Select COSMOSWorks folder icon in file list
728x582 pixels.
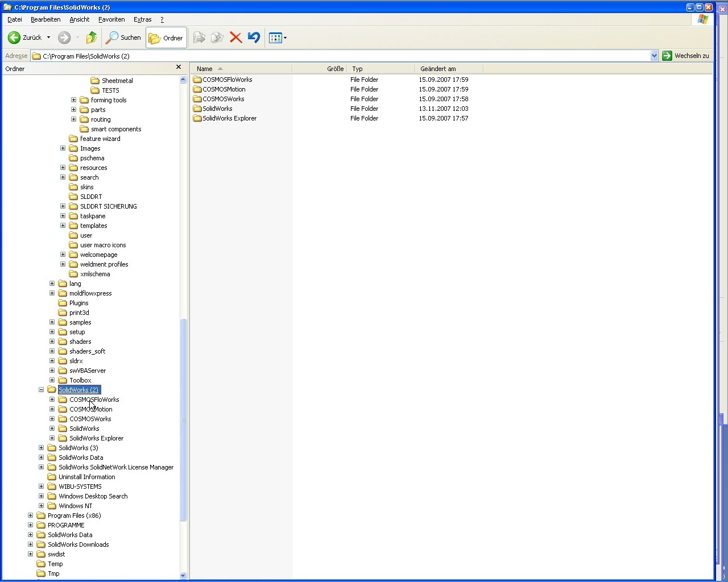coord(197,99)
